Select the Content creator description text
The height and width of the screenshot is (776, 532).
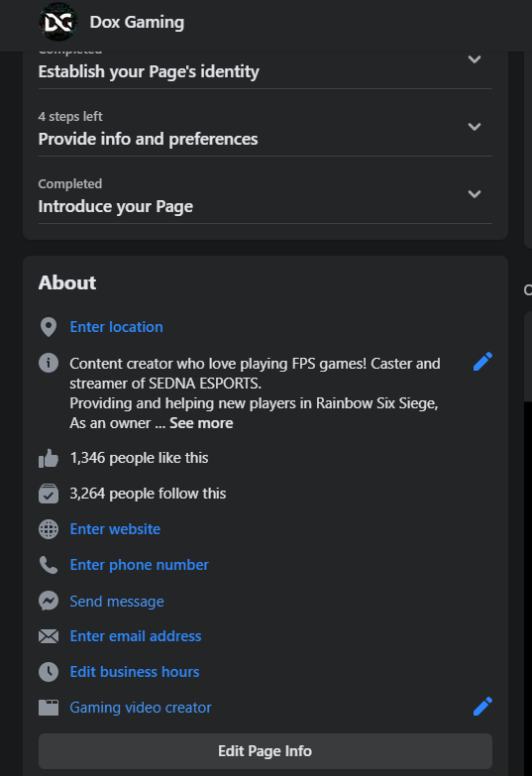255,392
